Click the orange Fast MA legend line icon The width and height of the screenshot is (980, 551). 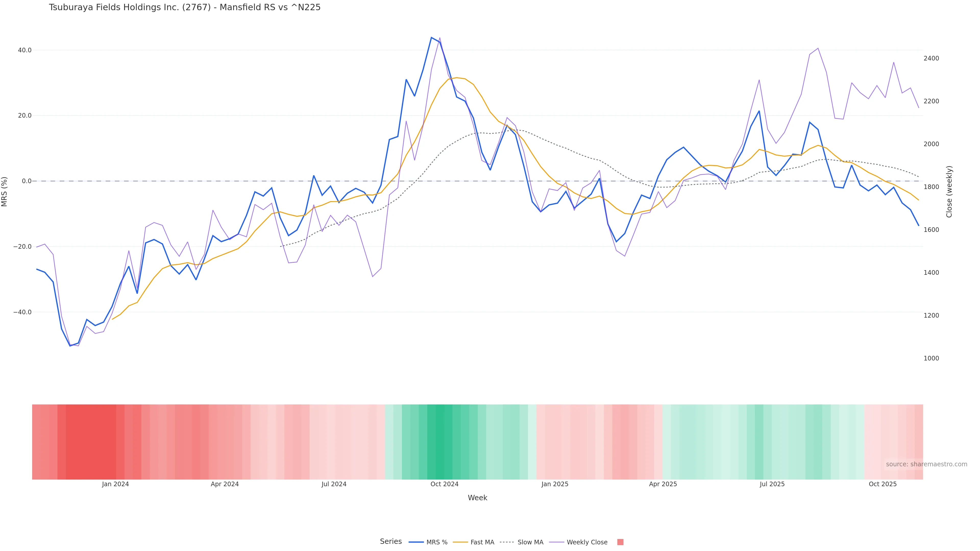pos(460,542)
